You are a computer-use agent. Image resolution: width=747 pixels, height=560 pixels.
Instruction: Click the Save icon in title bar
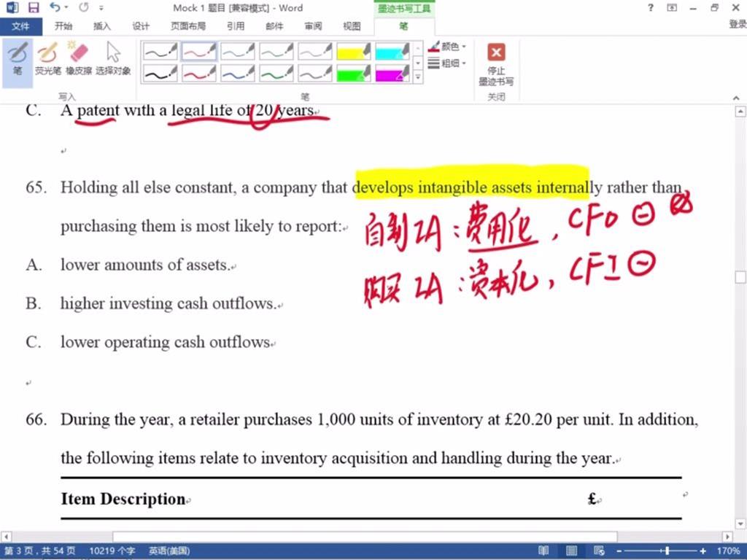(34, 8)
